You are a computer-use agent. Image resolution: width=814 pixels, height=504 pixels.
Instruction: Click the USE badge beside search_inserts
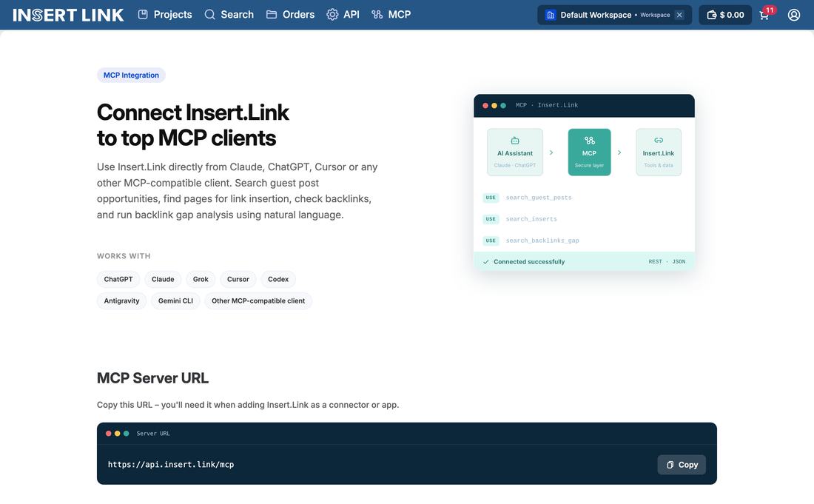(x=491, y=219)
